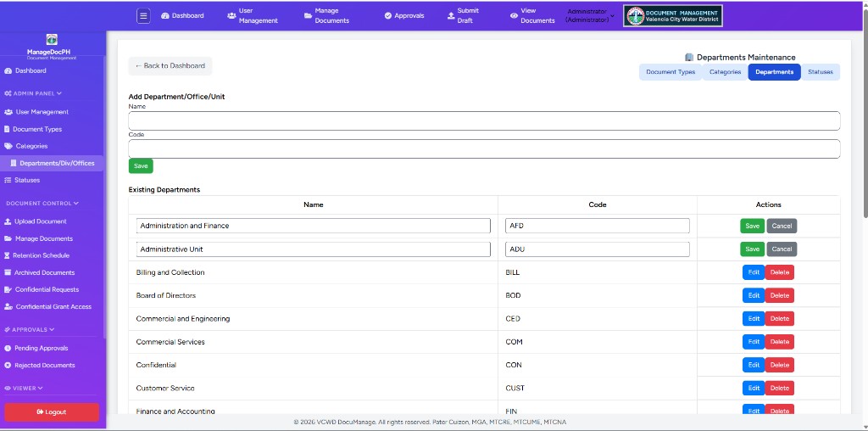868x431 pixels.
Task: Open Manage Documents in the top navigation
Action: click(x=326, y=16)
